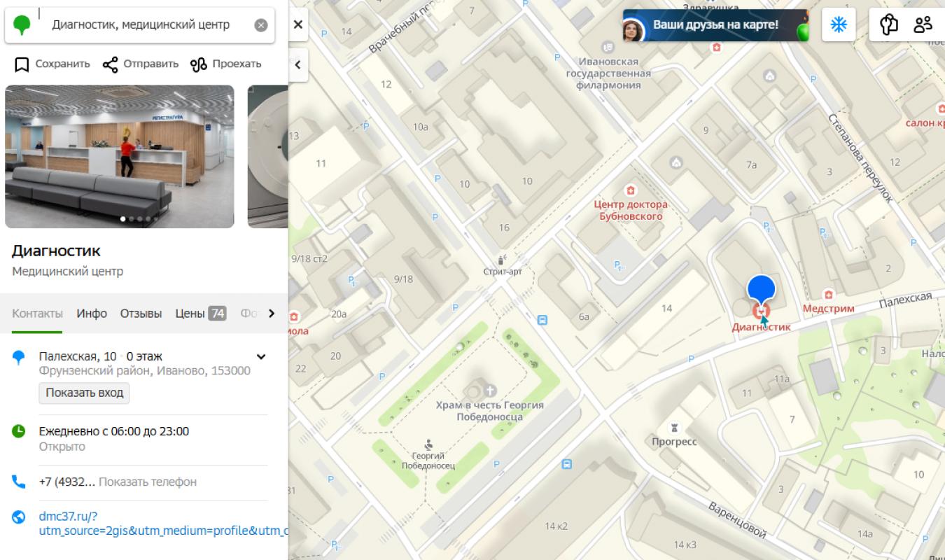Clear the search field with X icon
The width and height of the screenshot is (945, 560).
pos(260,25)
